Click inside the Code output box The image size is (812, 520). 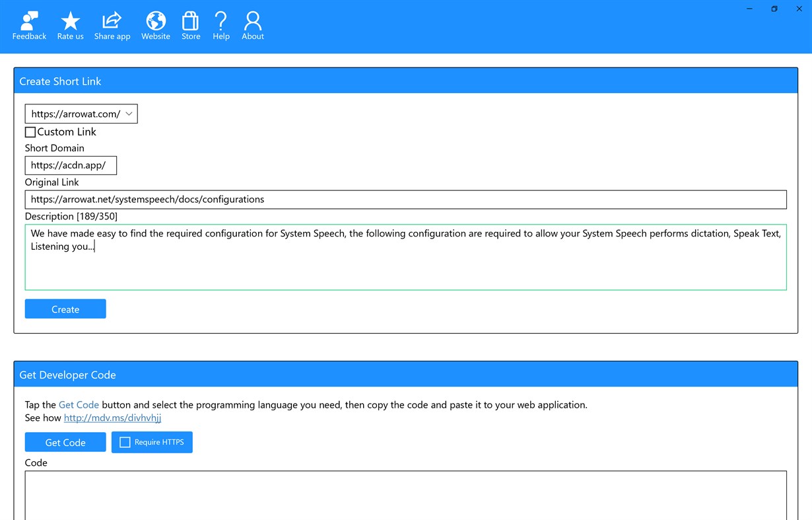pyautogui.click(x=405, y=495)
